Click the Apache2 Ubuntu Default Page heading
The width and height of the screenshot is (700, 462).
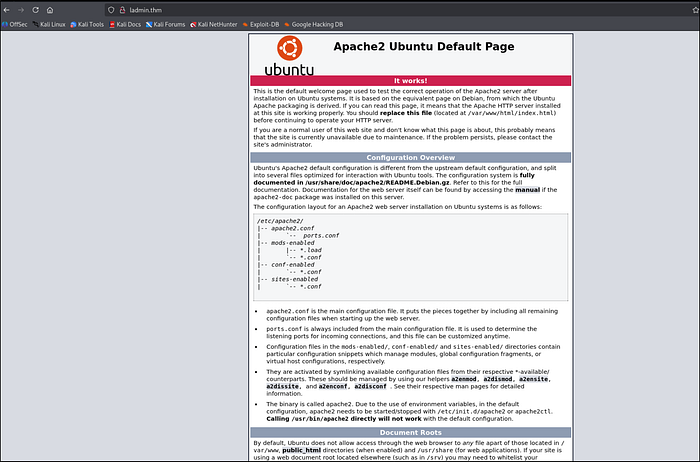(x=424, y=46)
